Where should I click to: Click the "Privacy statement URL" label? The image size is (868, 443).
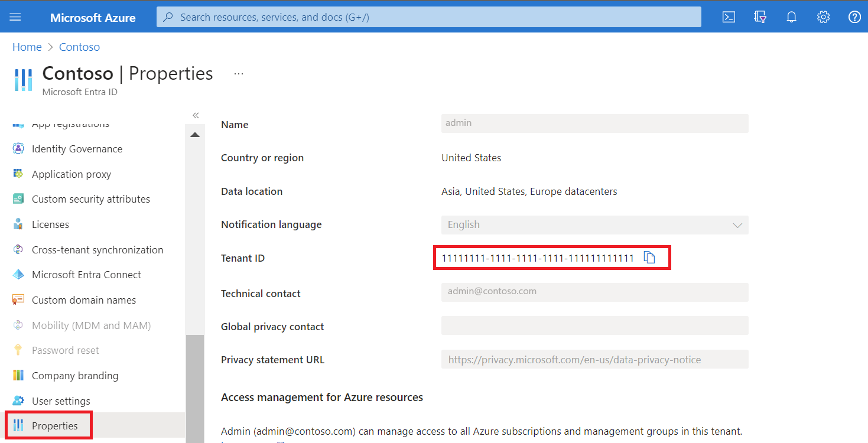click(x=272, y=360)
